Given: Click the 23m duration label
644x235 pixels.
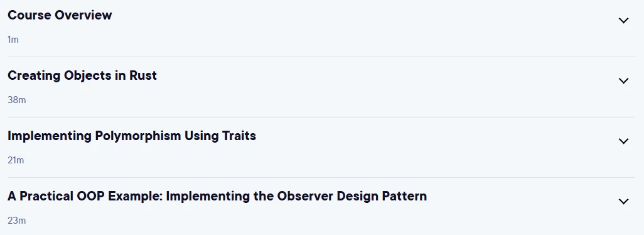Looking at the screenshot, I should point(17,221).
